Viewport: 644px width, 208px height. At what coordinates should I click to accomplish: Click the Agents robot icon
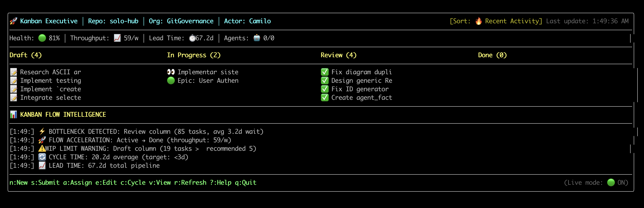tap(257, 38)
